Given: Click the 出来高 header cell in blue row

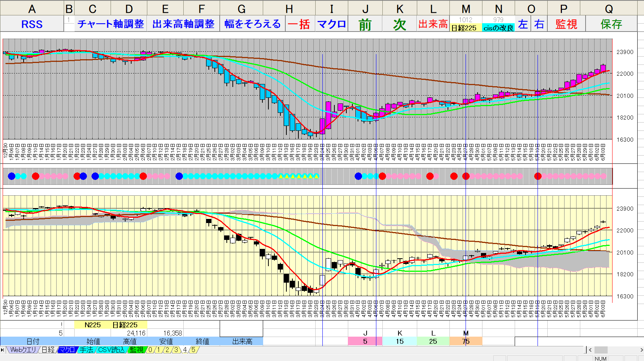Looking at the screenshot, I should pyautogui.click(x=242, y=341).
